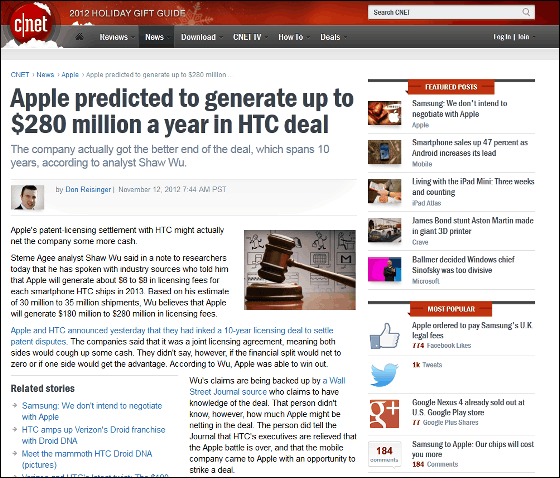This screenshot has height=478, width=560.
Task: Open author Don Reisinger's profile link
Action: coord(88,189)
